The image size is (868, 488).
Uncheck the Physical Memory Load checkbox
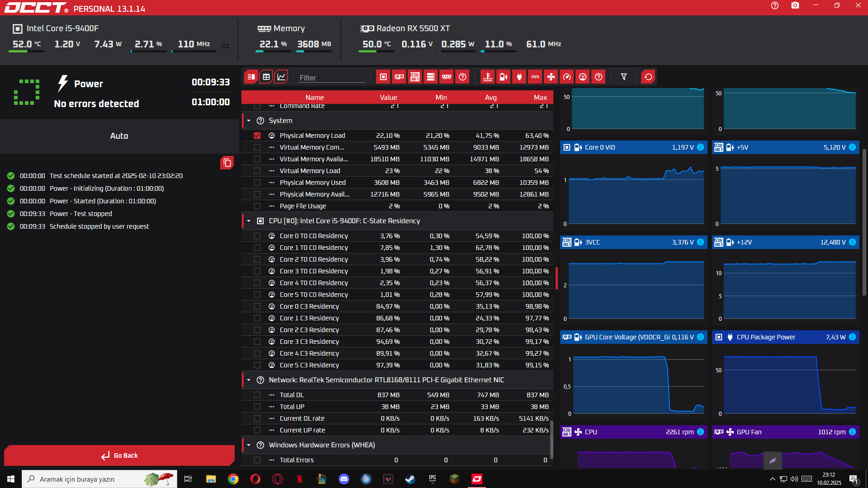pyautogui.click(x=257, y=136)
